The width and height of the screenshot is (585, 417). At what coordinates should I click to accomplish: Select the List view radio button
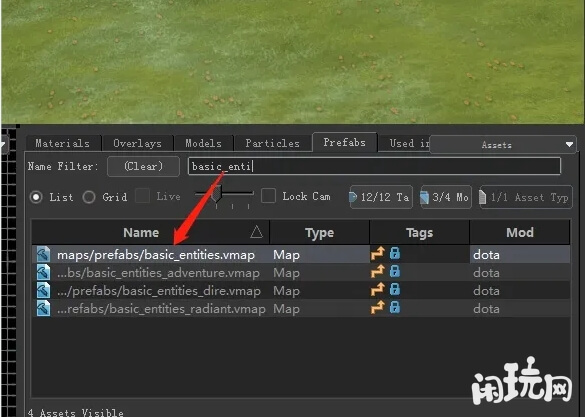point(36,197)
